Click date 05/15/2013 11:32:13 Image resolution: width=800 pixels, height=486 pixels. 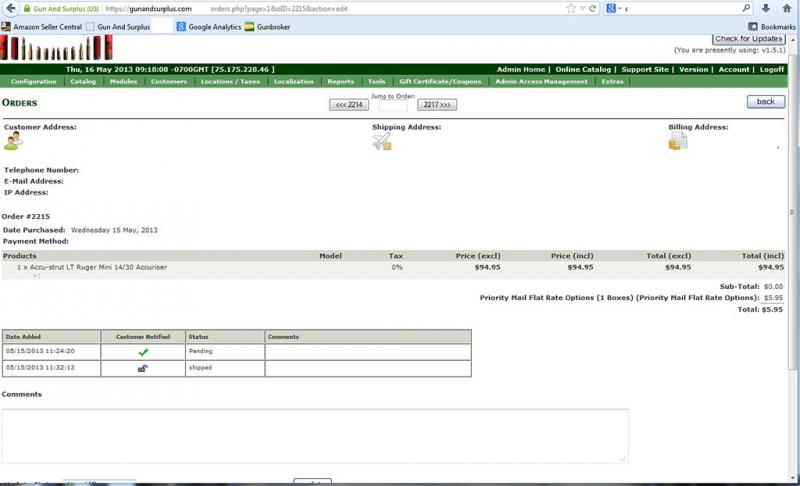tap(40, 367)
